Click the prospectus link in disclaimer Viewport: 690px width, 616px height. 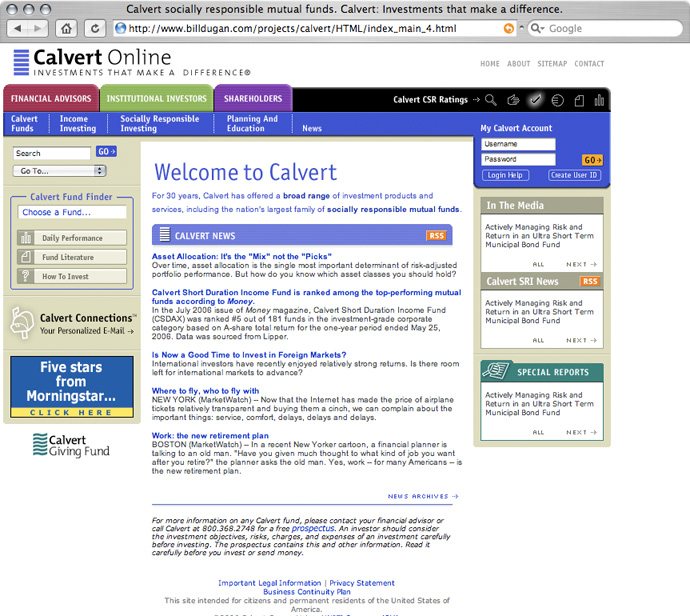[x=313, y=528]
